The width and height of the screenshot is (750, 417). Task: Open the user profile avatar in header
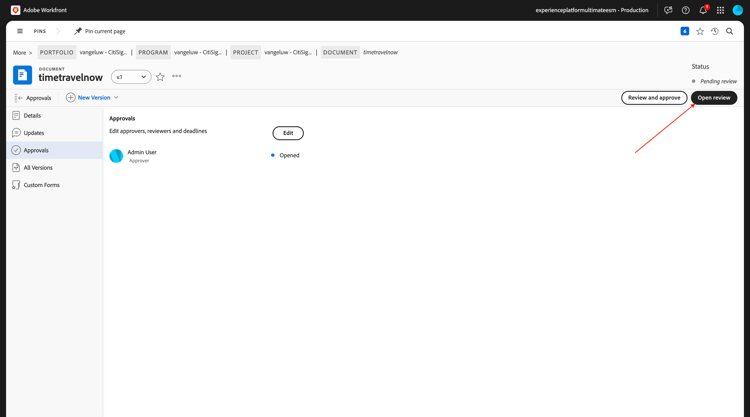tap(738, 10)
